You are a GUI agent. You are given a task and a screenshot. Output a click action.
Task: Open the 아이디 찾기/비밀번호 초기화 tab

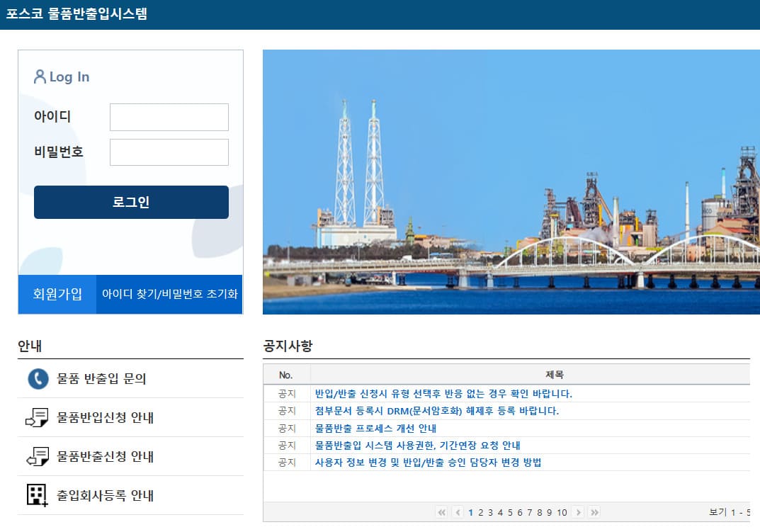pos(169,294)
